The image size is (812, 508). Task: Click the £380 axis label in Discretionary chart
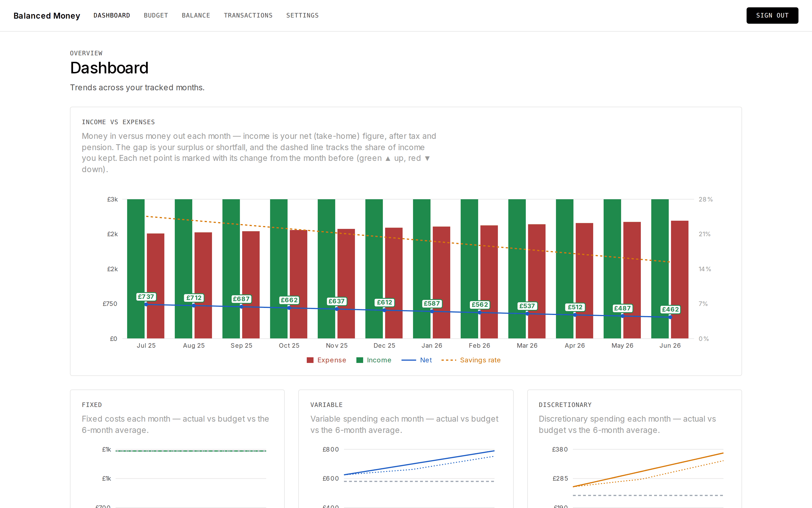pos(560,450)
